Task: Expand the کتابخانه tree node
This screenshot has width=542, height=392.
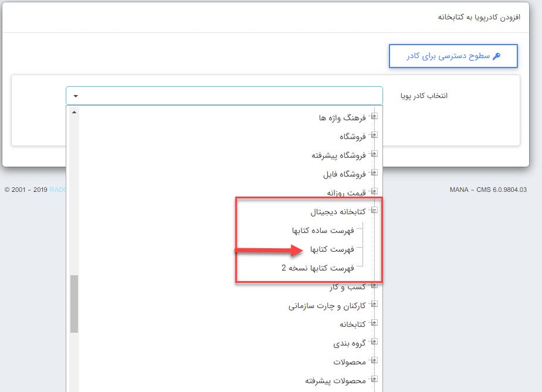Action: [x=375, y=323]
